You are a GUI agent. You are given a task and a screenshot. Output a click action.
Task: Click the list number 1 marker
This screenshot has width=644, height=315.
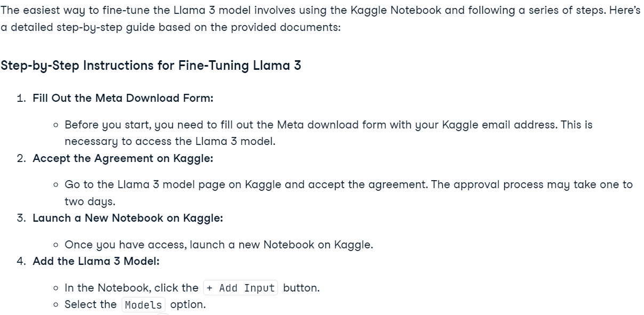click(x=21, y=98)
